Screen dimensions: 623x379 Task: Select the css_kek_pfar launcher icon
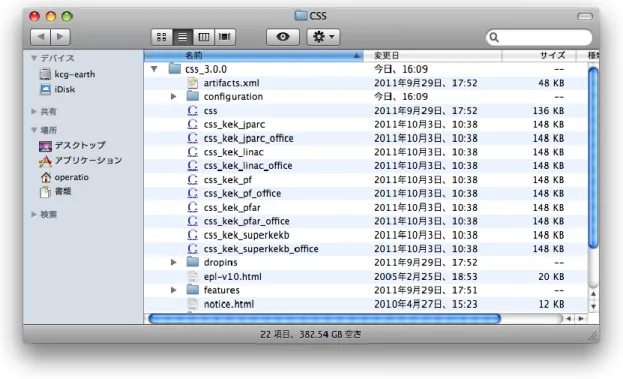[x=193, y=207]
